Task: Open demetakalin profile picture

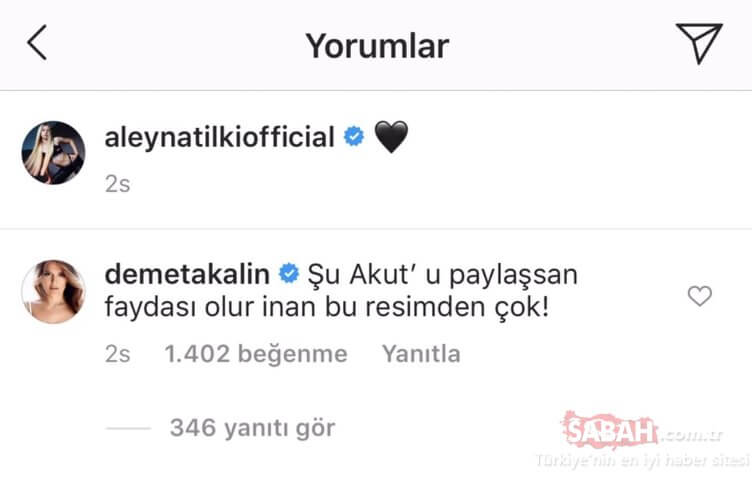Action: tap(54, 292)
